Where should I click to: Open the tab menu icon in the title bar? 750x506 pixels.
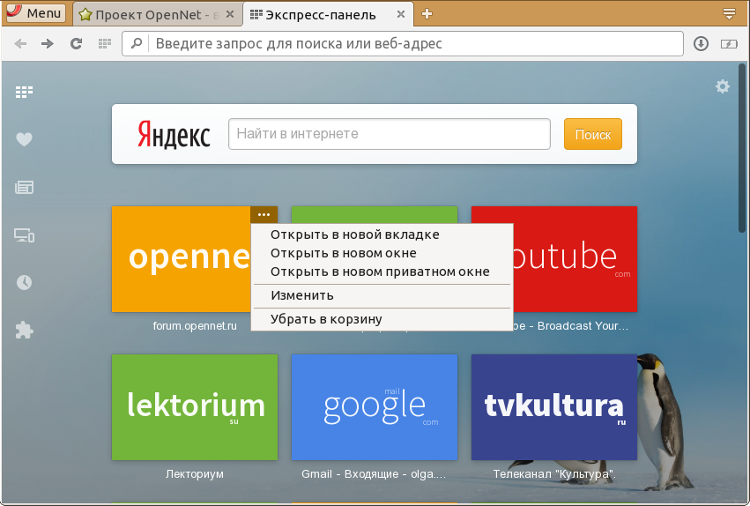pos(729,14)
